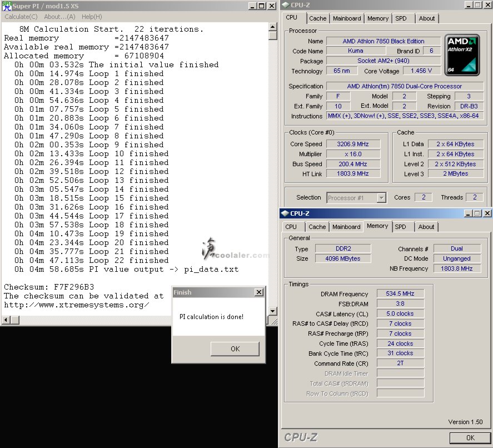Switch to Cache tab in top CPU-Z window
The image size is (493, 448).
[317, 18]
